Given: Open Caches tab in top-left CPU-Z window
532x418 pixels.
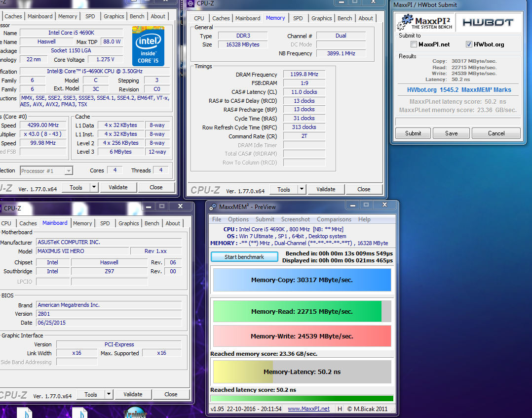Looking at the screenshot, I should (13, 16).
